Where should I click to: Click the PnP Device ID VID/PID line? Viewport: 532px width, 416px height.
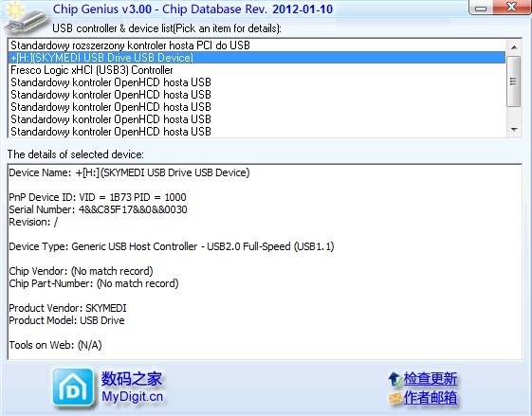pyautogui.click(x=98, y=197)
